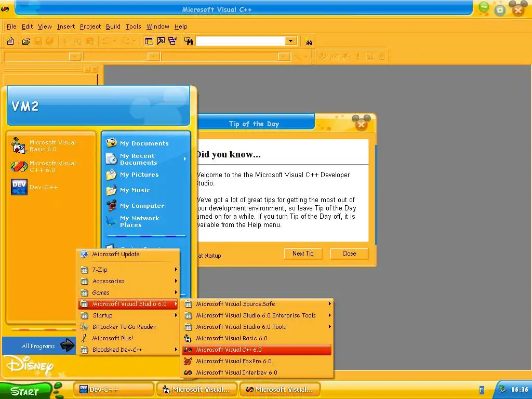Open the Edit menu

[27, 26]
